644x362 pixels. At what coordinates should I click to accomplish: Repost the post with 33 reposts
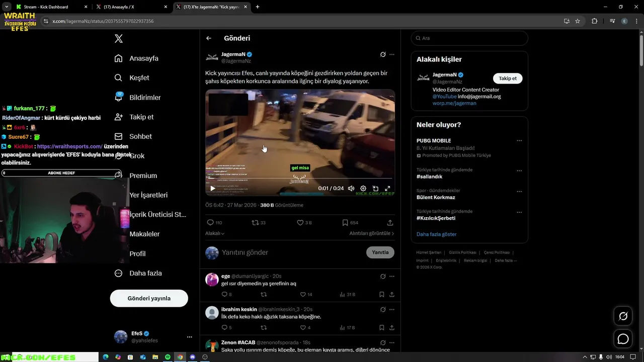(x=259, y=223)
